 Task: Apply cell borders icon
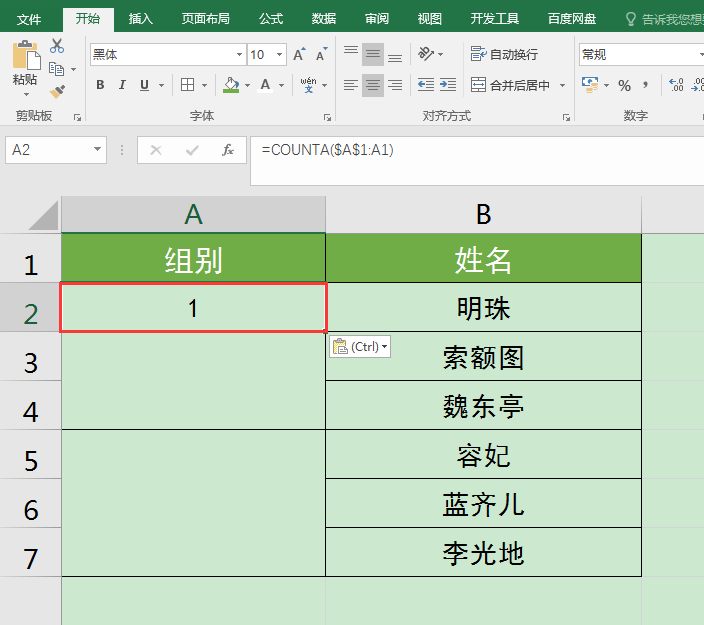pos(188,84)
